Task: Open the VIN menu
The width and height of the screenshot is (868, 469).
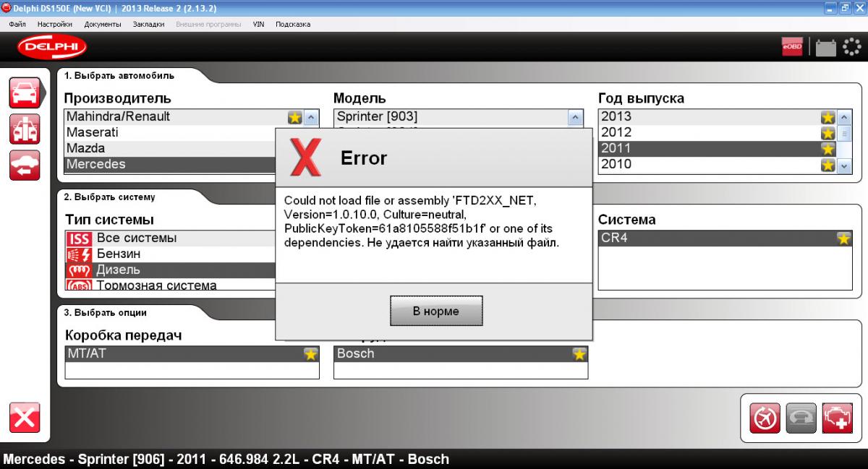Action: pos(258,24)
